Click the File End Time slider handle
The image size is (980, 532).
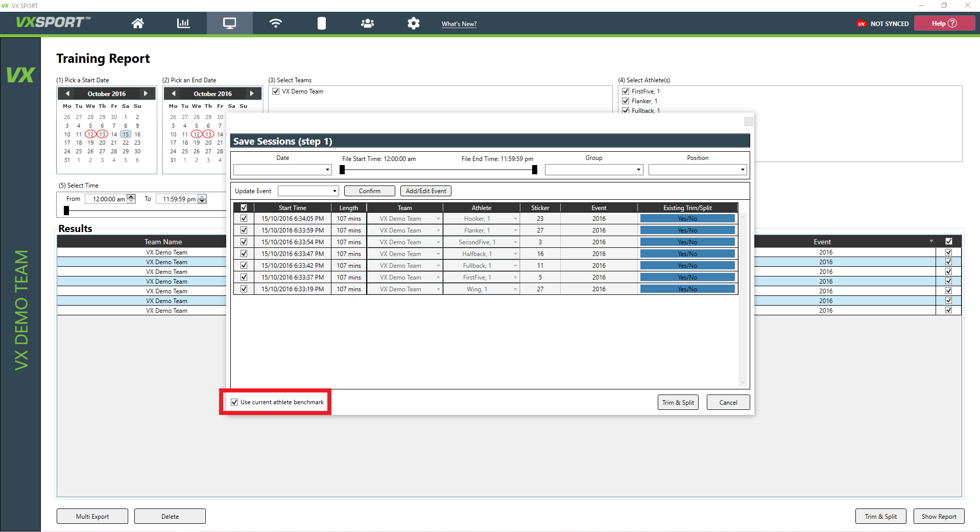coord(535,170)
